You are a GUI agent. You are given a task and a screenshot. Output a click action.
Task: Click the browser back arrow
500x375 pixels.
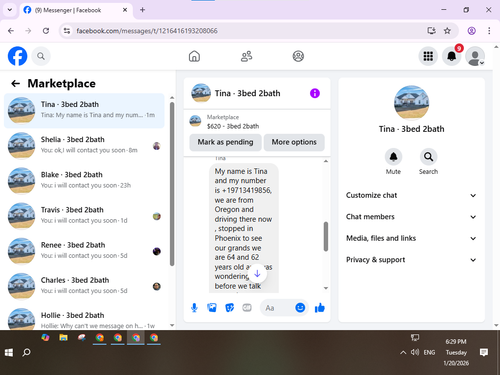[11, 31]
